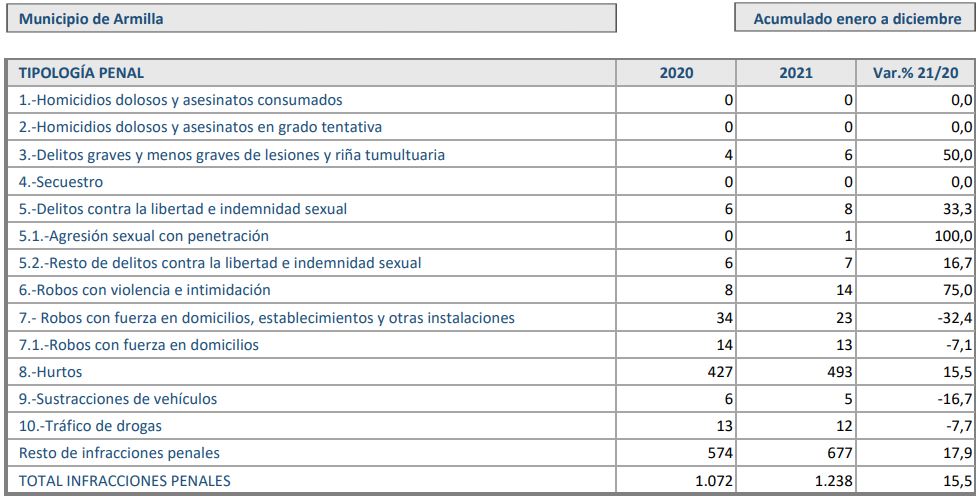Click the Sustracciones de vehículos row label
This screenshot has width=978, height=500.
(x=118, y=399)
